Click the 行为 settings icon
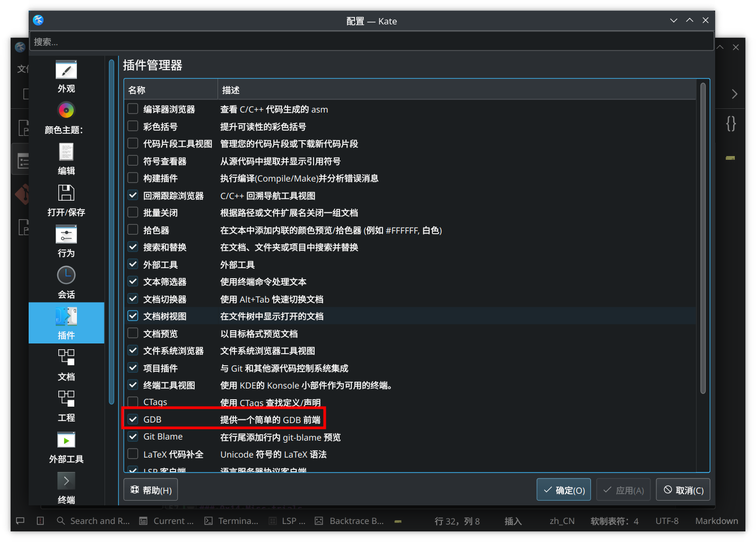 tap(66, 234)
